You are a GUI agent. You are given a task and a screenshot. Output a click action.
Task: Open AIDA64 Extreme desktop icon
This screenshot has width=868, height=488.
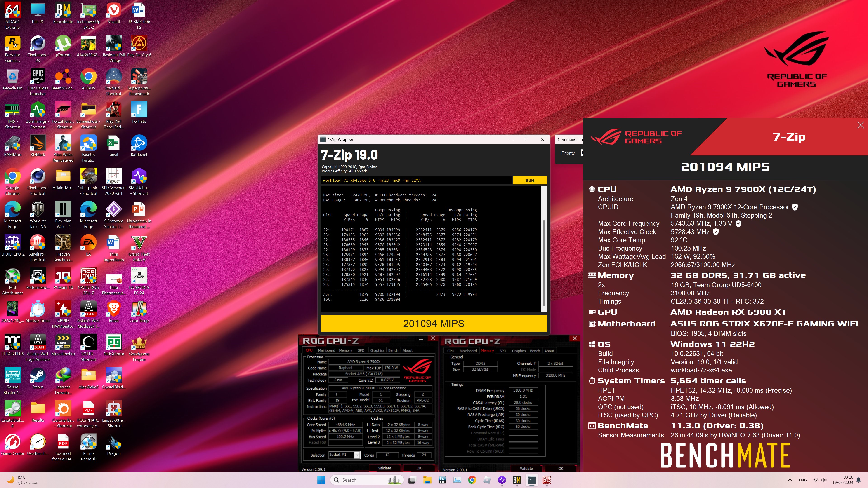click(12, 16)
